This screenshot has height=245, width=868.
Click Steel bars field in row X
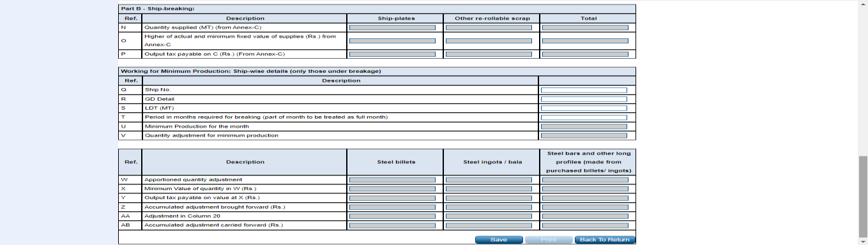click(x=585, y=189)
